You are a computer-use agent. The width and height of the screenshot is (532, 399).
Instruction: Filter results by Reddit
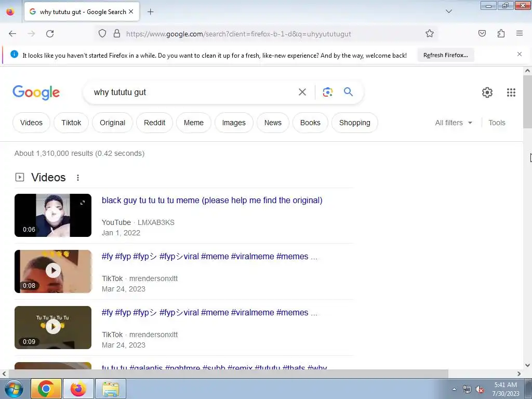(154, 123)
